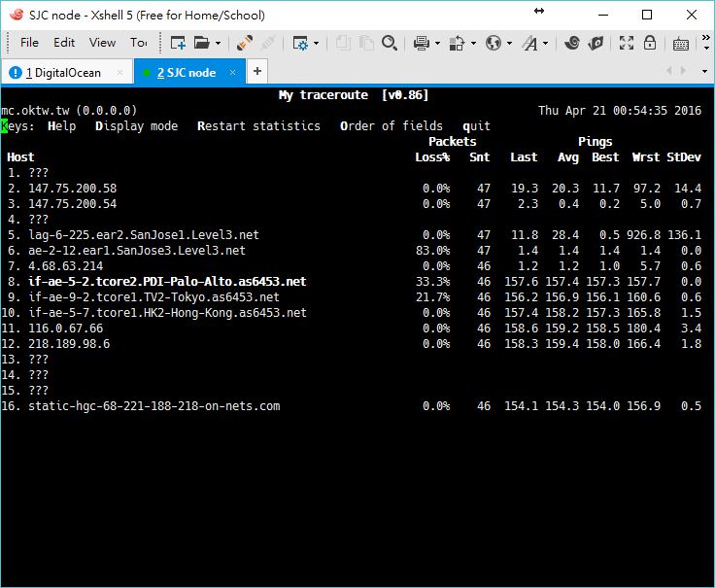
Task: Click the 926.8 worst ping value
Action: [x=643, y=235]
